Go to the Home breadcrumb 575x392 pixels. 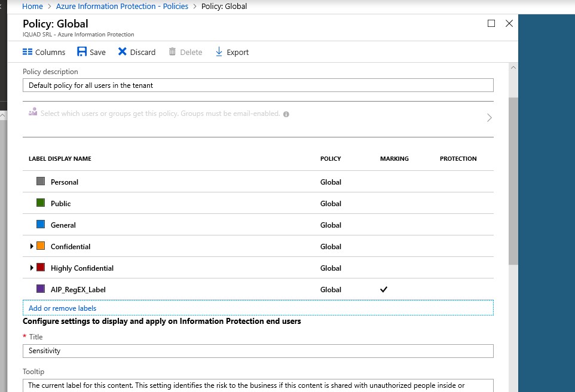click(32, 6)
